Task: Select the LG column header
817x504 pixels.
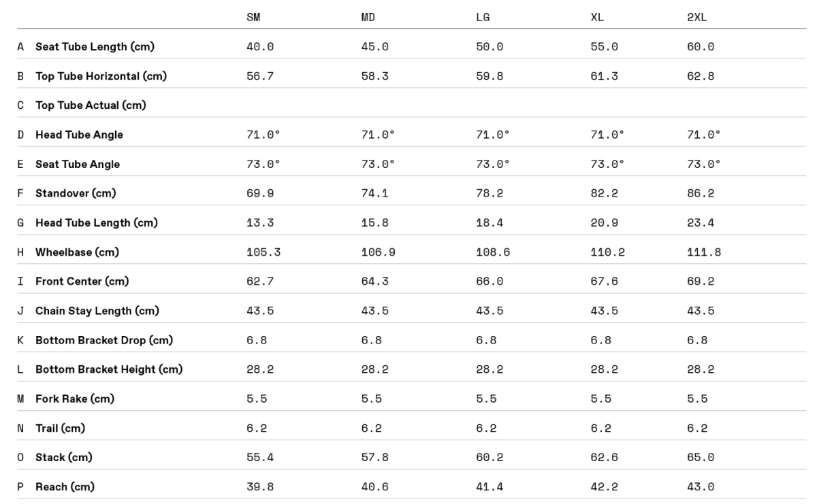Action: pyautogui.click(x=483, y=18)
